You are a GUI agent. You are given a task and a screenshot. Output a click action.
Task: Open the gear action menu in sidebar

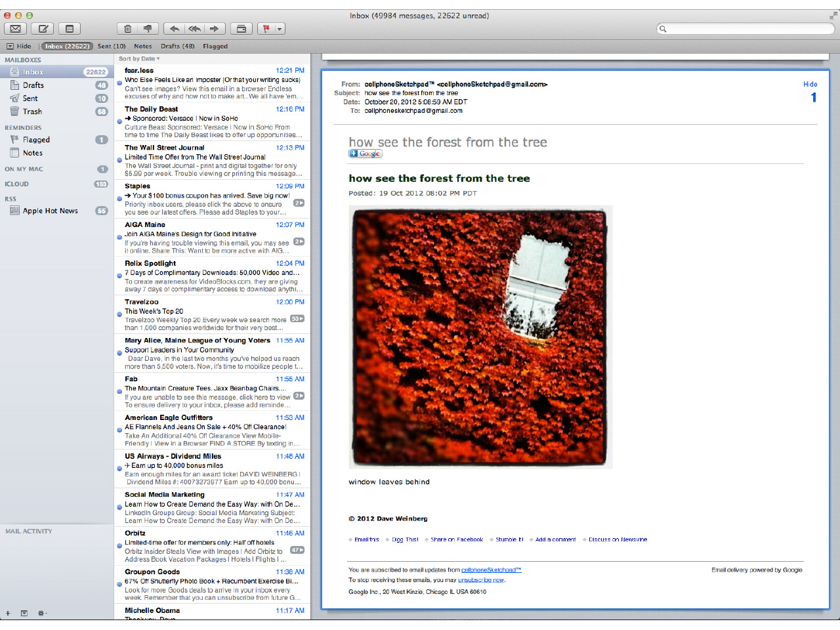click(42, 613)
